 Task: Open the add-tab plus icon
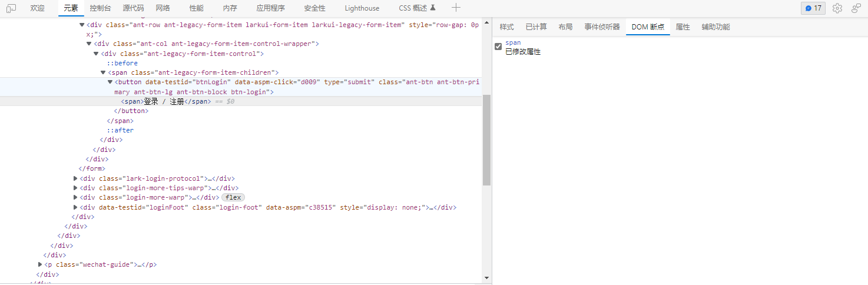point(456,8)
